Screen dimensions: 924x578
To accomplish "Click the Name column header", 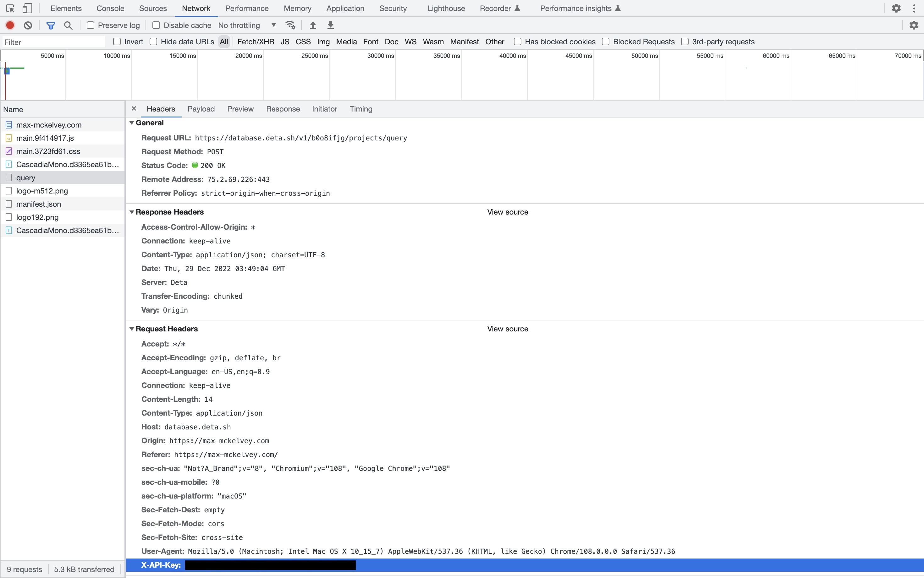I will (63, 109).
